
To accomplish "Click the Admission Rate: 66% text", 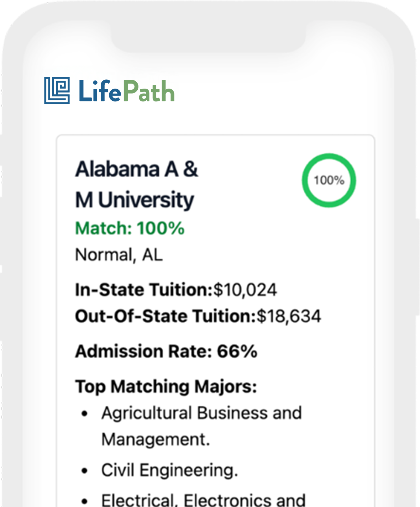I will [x=166, y=352].
